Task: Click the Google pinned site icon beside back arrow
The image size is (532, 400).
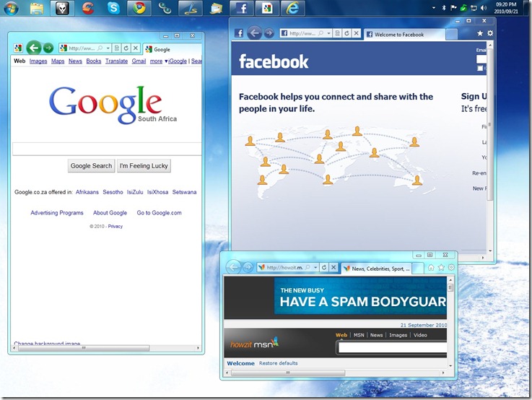Action: (x=18, y=48)
